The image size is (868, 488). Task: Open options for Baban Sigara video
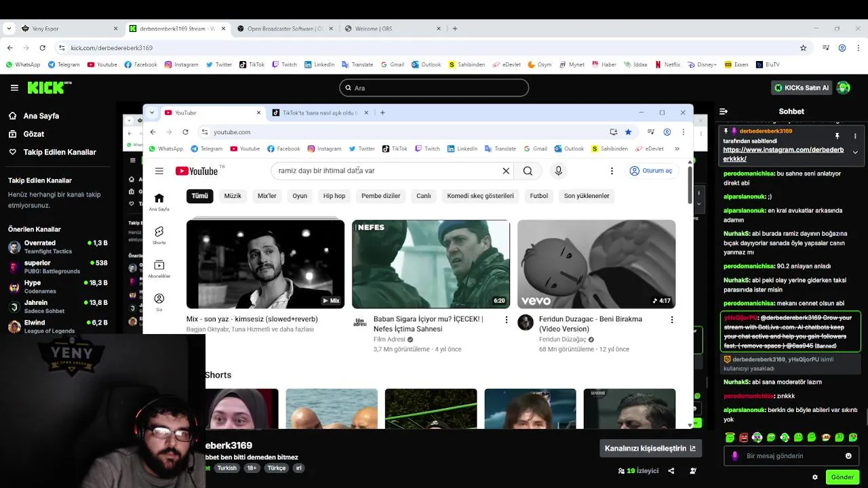coord(506,320)
